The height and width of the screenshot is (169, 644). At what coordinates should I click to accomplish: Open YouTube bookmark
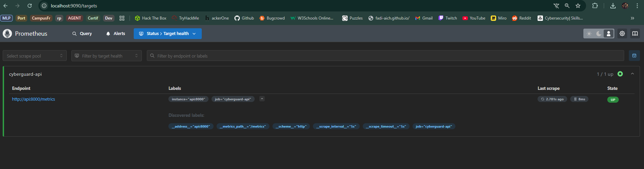[x=474, y=18]
